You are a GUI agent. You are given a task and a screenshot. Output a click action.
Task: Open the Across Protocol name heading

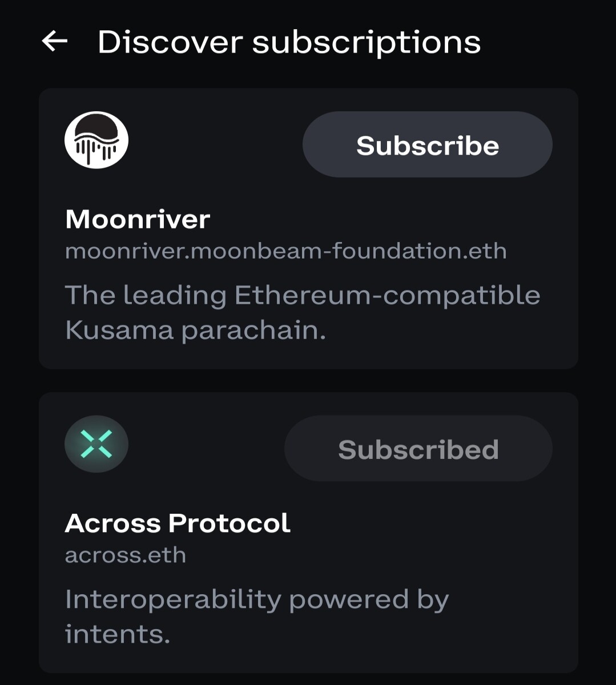178,523
